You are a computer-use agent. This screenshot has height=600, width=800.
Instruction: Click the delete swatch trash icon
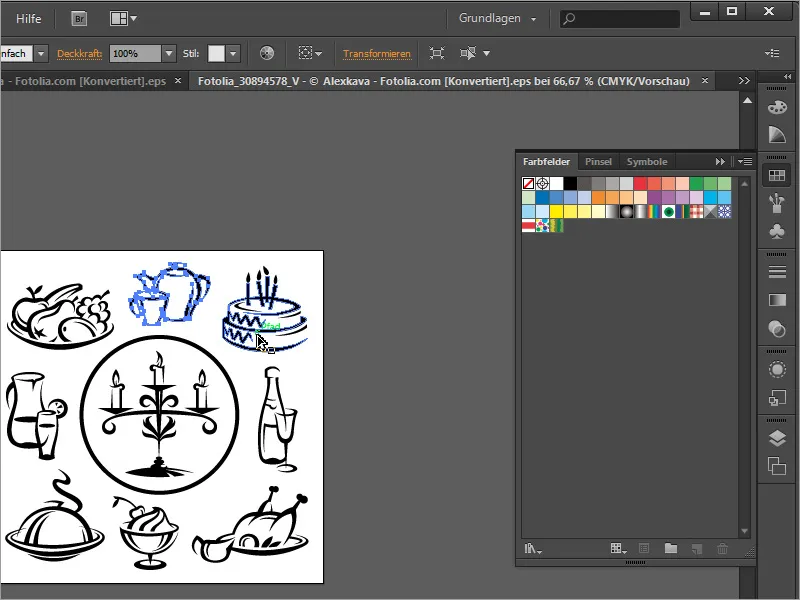coord(722,549)
